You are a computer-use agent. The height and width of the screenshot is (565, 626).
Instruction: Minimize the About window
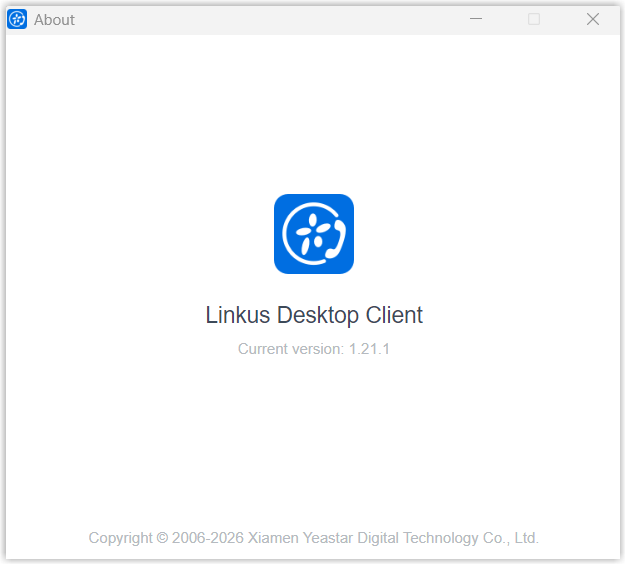[476, 19]
